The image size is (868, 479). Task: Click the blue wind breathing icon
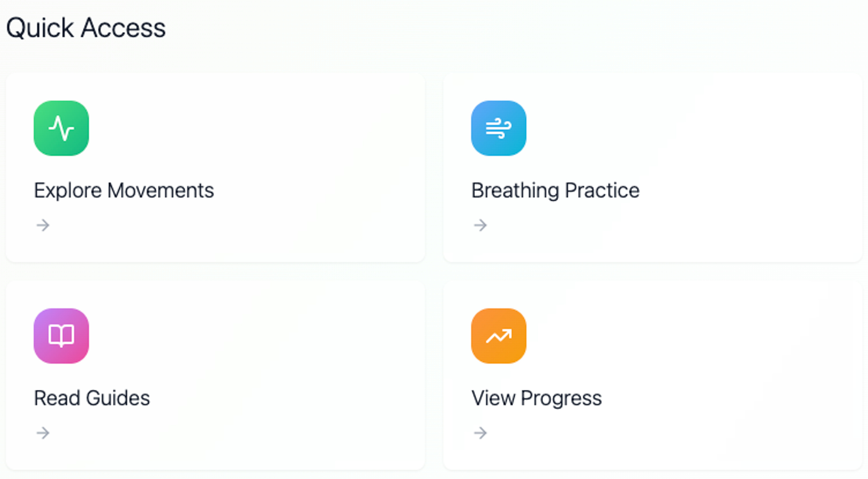point(499,128)
